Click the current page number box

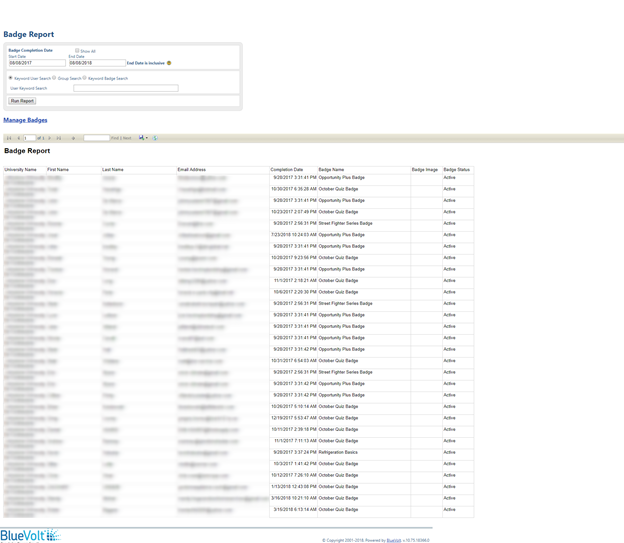coord(29,138)
